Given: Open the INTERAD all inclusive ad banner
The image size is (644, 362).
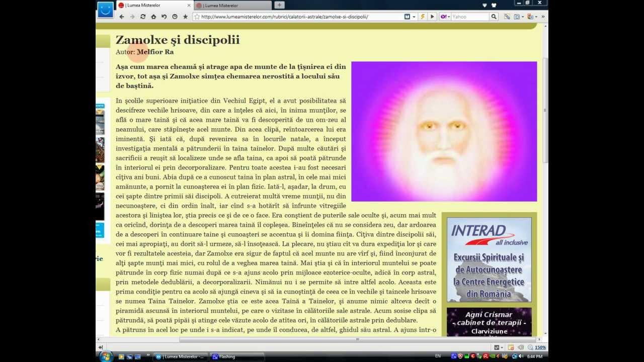Looking at the screenshot, I should 489,259.
